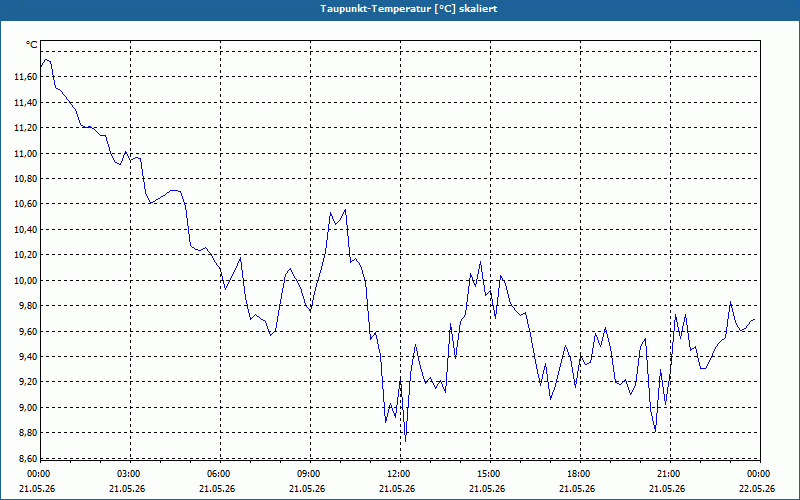Select the 10,40 y-axis label
800x500 pixels.
[x=26, y=230]
